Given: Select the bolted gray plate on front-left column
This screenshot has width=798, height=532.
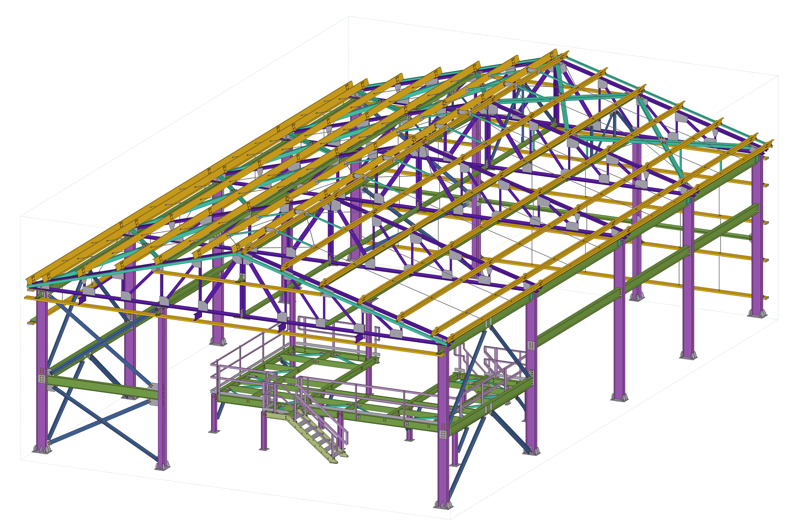Looking at the screenshot, I should coord(42,378).
